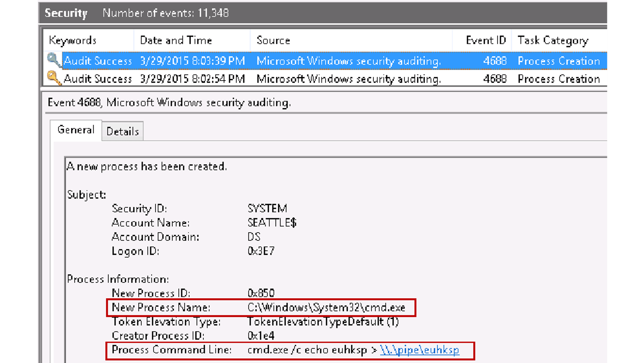Sort by the Event ID column header
This screenshot has height=363, width=644.
pyautogui.click(x=486, y=40)
